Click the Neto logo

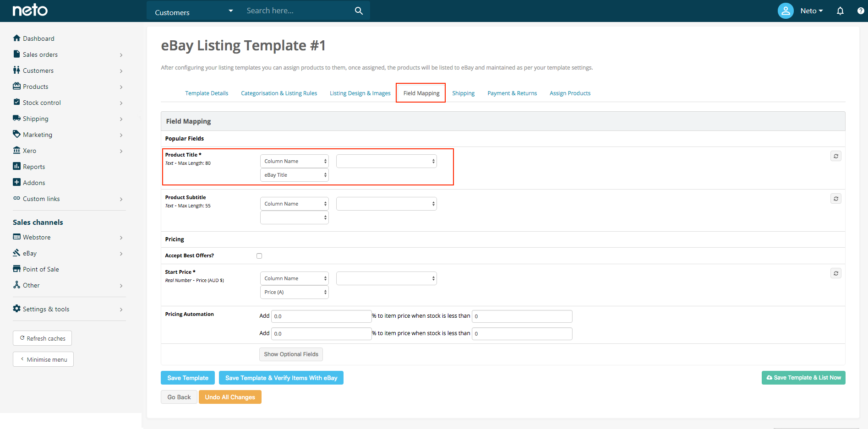pos(30,10)
